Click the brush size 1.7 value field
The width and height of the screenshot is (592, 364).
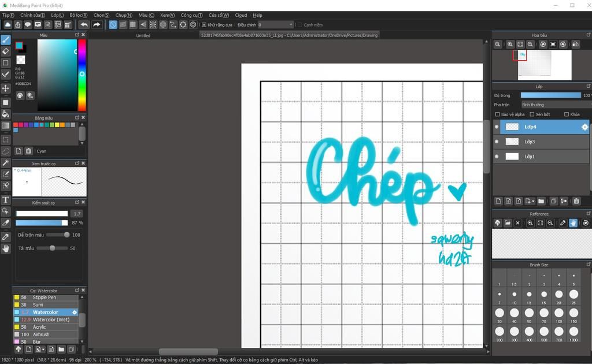click(77, 214)
